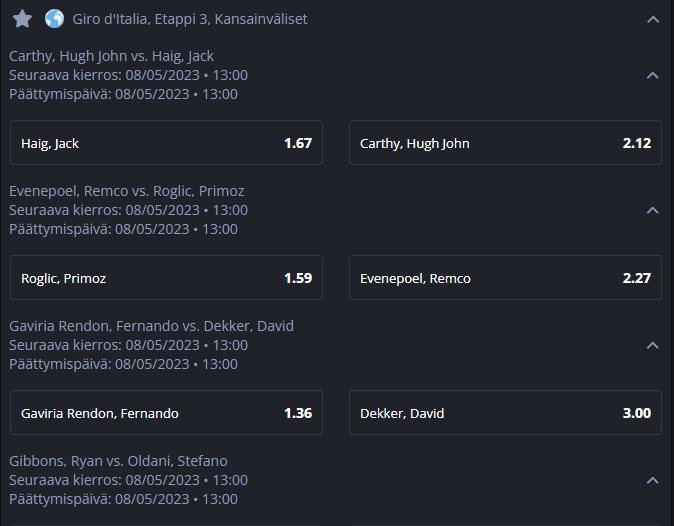
Task: Bet on Haig, Jack at 1.67
Action: (x=166, y=143)
